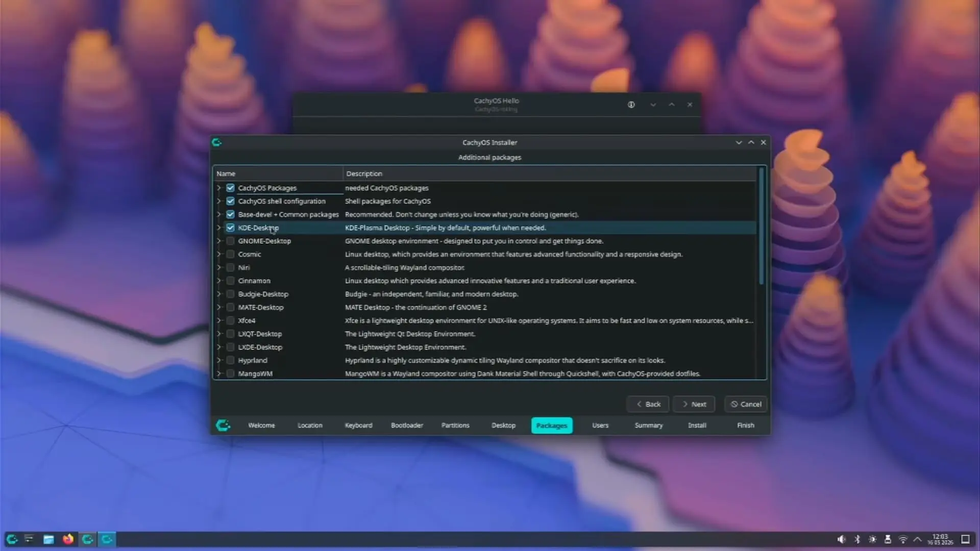
Task: Expand the MangoWM package group
Action: [219, 373]
